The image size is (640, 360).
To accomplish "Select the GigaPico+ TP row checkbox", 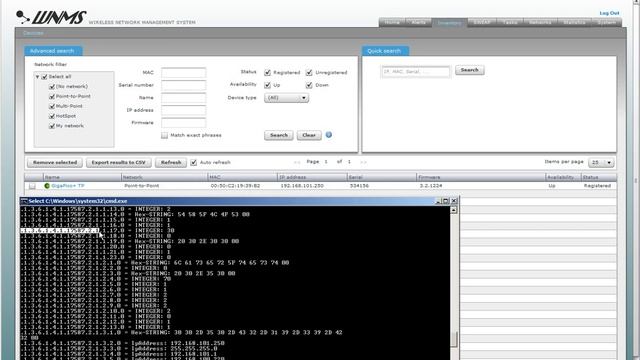I will tap(32, 186).
